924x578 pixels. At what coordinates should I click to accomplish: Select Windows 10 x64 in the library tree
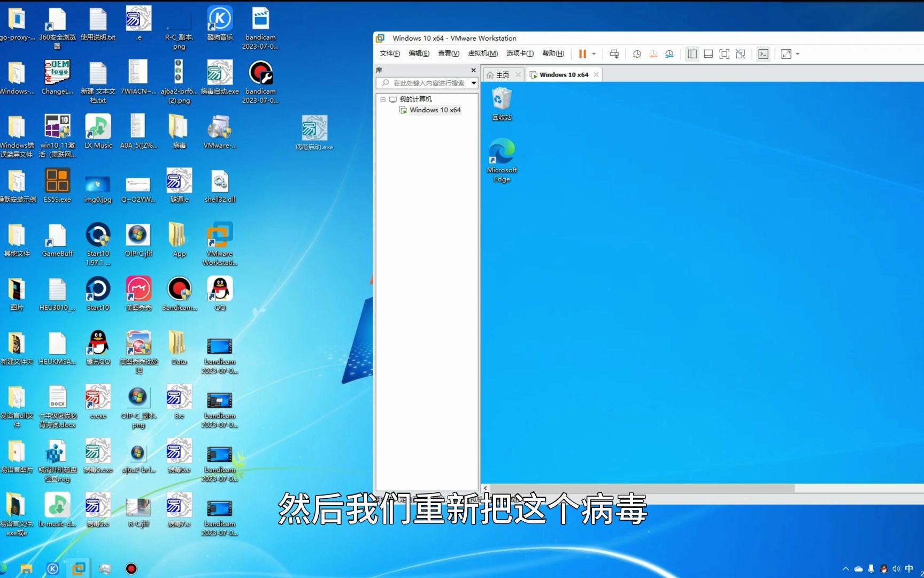click(x=435, y=110)
